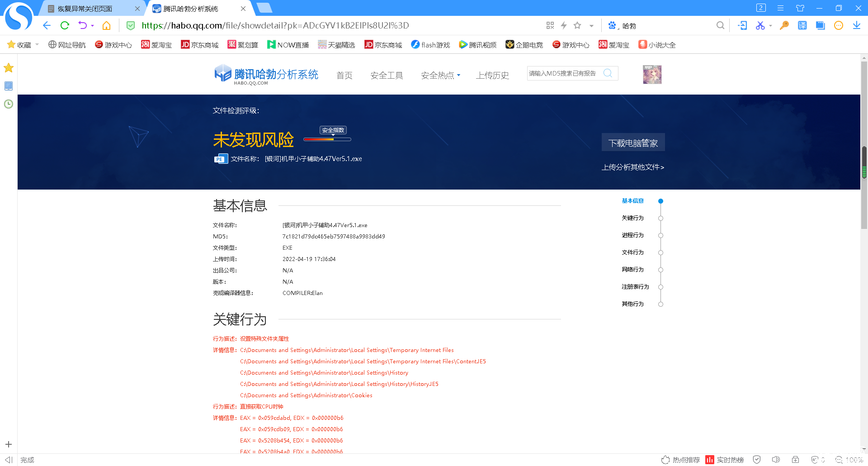Screen dimensions: 868x466
Task: Open the key password manager icon
Action: [x=784, y=26]
